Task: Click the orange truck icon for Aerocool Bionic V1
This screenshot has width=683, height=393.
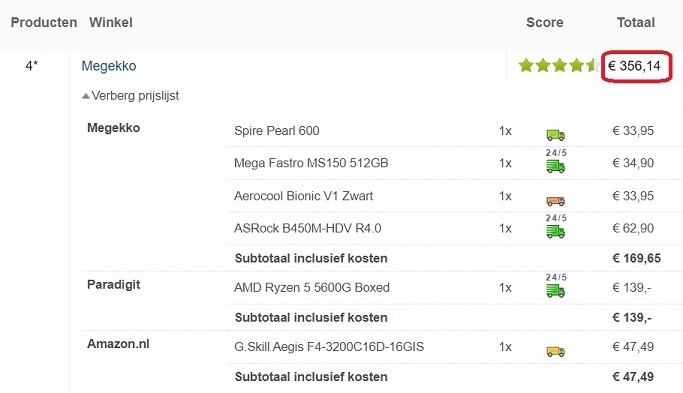Action: pyautogui.click(x=555, y=200)
